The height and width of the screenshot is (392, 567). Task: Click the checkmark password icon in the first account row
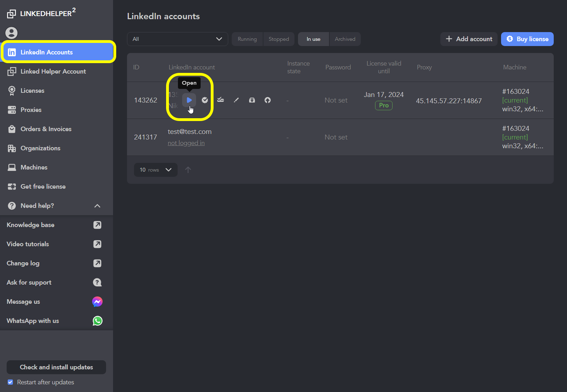[x=221, y=100]
